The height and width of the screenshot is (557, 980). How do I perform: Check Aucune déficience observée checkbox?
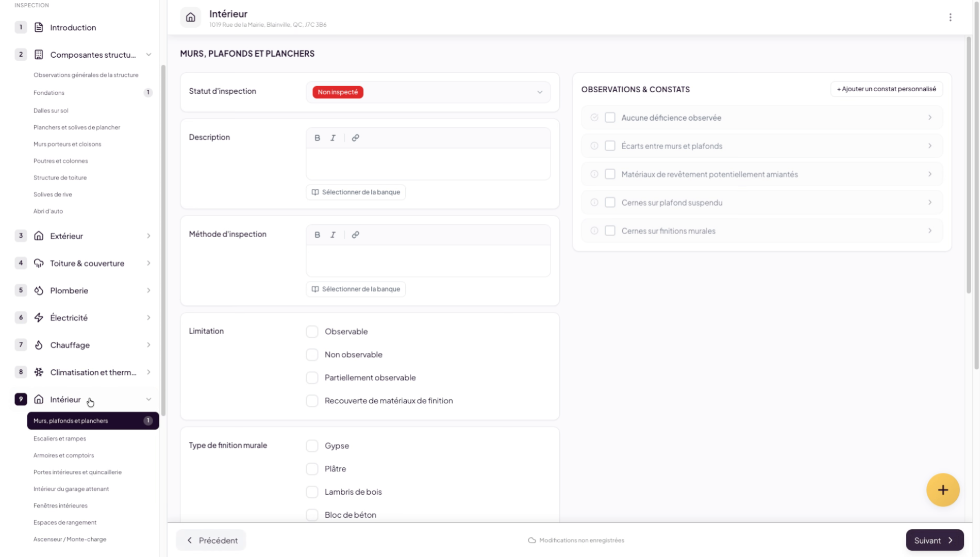(610, 118)
